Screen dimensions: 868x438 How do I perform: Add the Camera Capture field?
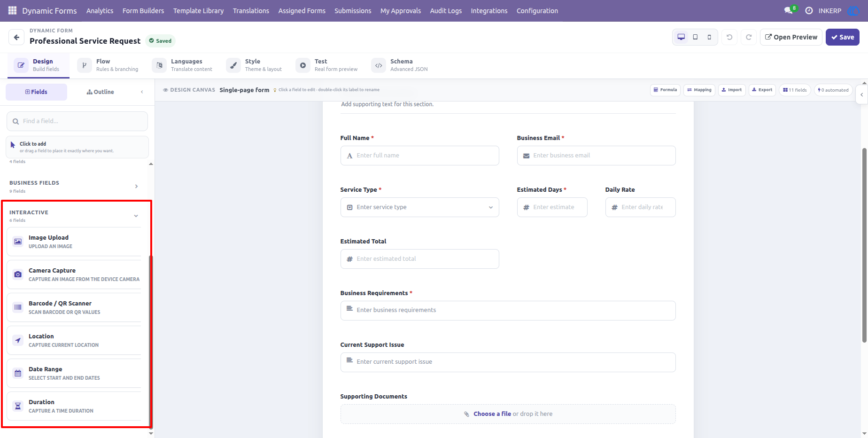(74, 274)
